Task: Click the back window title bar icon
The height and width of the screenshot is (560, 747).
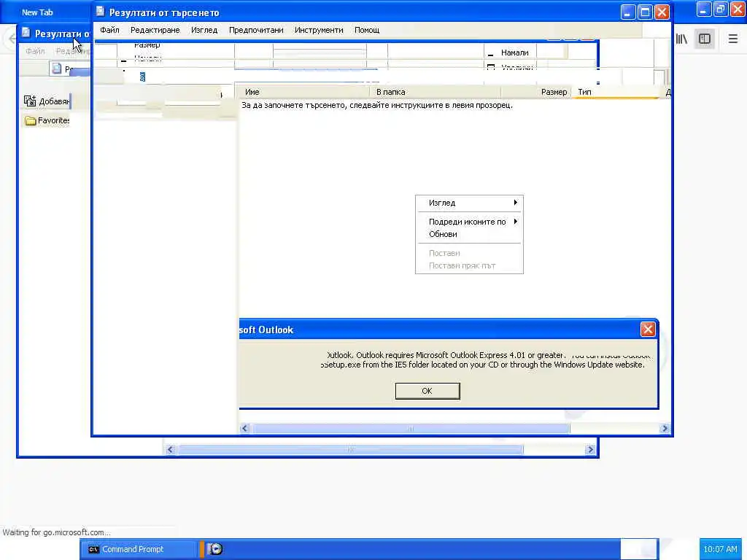Action: [26, 33]
